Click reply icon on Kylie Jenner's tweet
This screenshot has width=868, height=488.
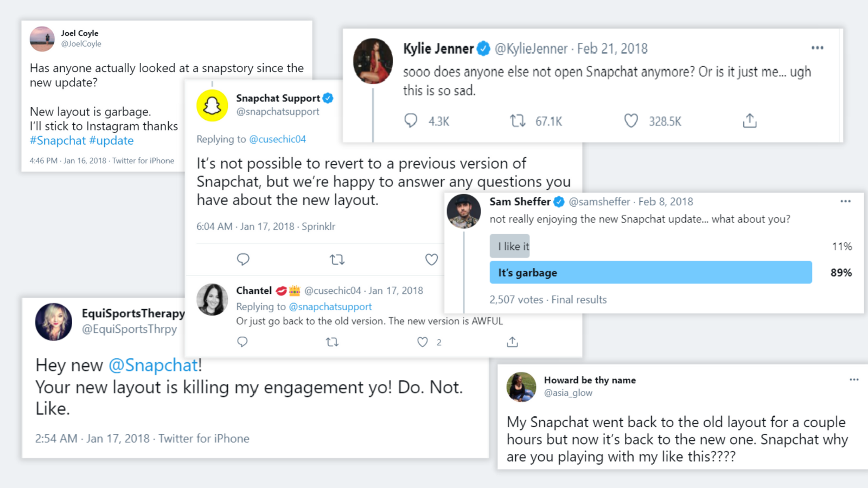click(x=411, y=120)
